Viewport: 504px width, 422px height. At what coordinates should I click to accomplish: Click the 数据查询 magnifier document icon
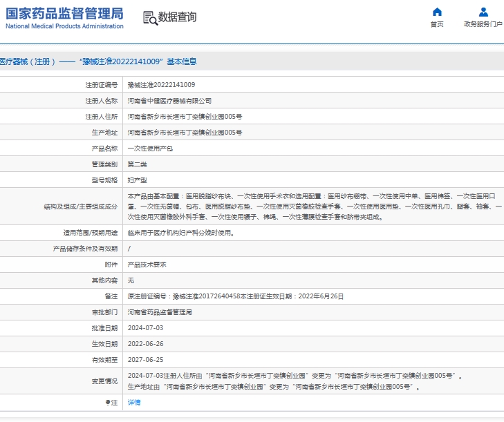tap(150, 18)
